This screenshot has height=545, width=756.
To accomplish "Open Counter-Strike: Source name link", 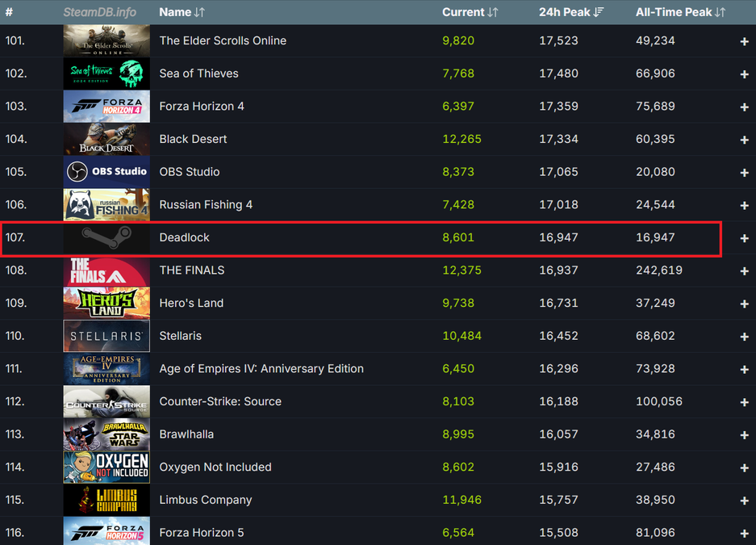I will (x=220, y=401).
